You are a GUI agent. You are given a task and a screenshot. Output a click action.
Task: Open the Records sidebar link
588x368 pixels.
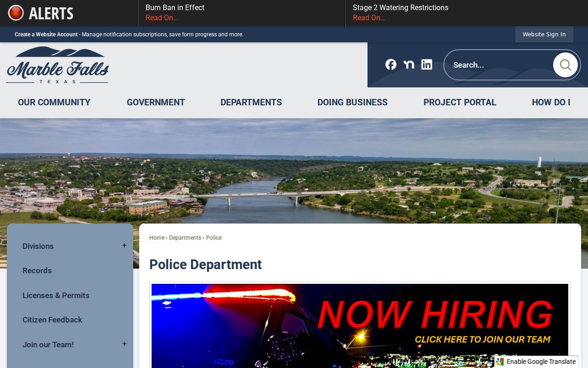(37, 270)
